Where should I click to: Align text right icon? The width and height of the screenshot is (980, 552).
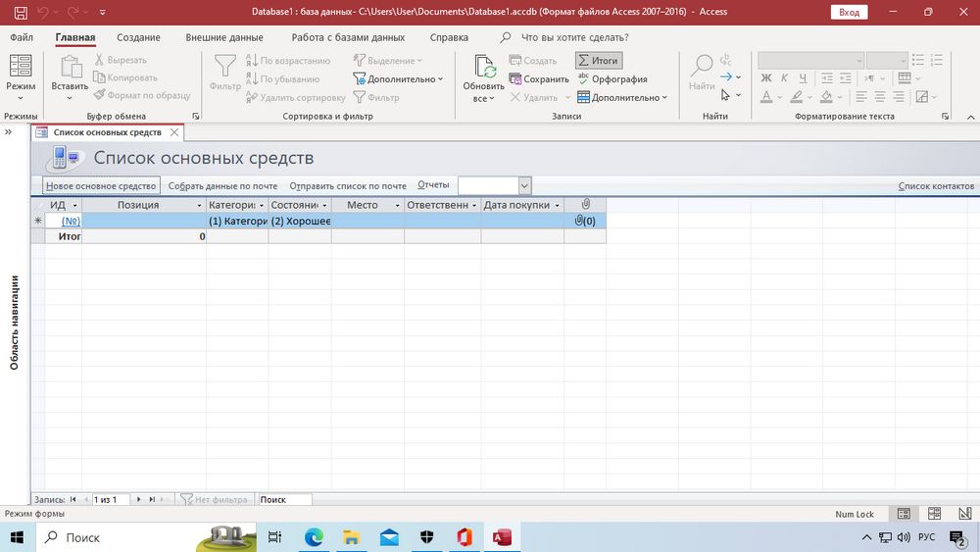(899, 97)
